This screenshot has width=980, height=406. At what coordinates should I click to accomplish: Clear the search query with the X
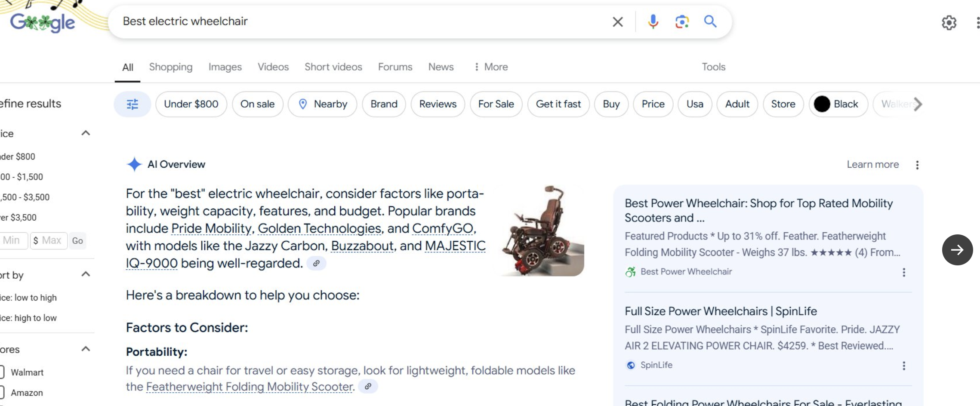[618, 22]
